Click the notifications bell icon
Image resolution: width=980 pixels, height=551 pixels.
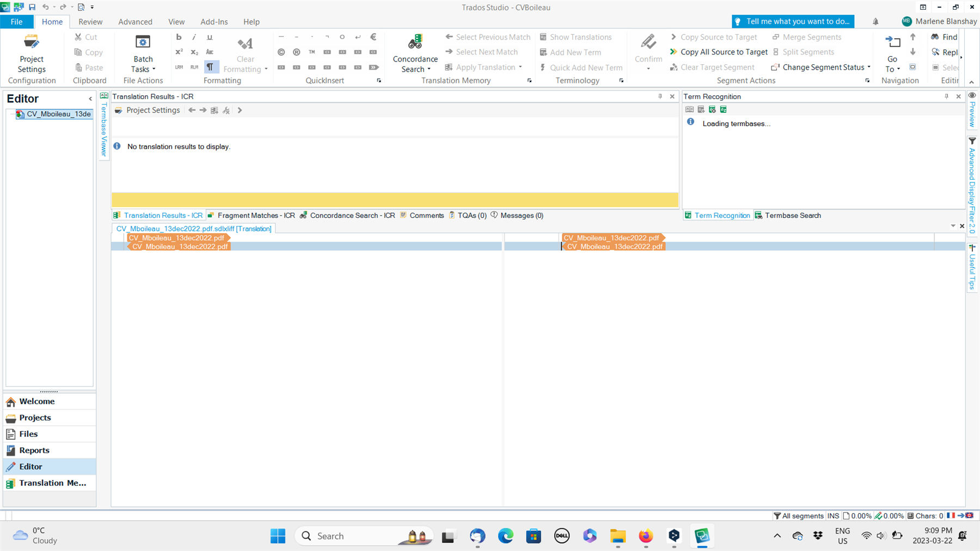pos(875,22)
